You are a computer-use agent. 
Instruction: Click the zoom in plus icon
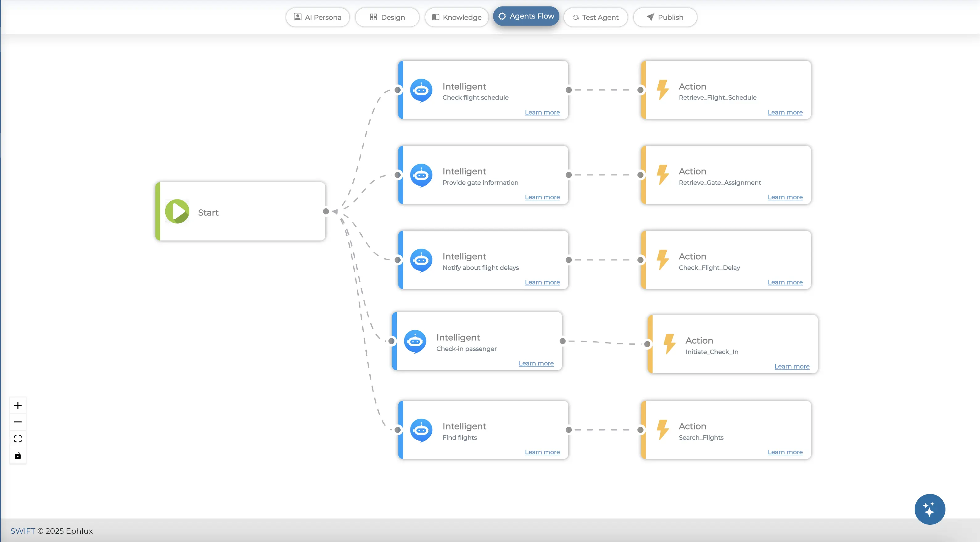(x=18, y=405)
